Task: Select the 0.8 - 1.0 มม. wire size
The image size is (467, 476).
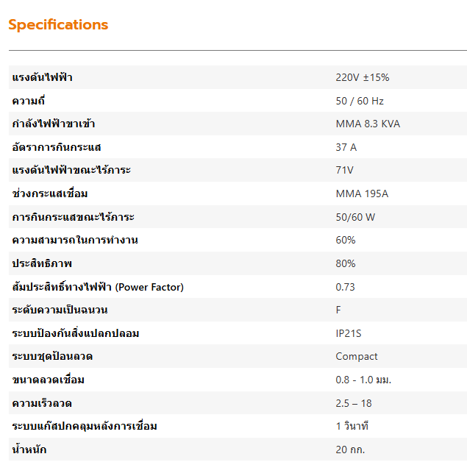Action: (x=365, y=380)
